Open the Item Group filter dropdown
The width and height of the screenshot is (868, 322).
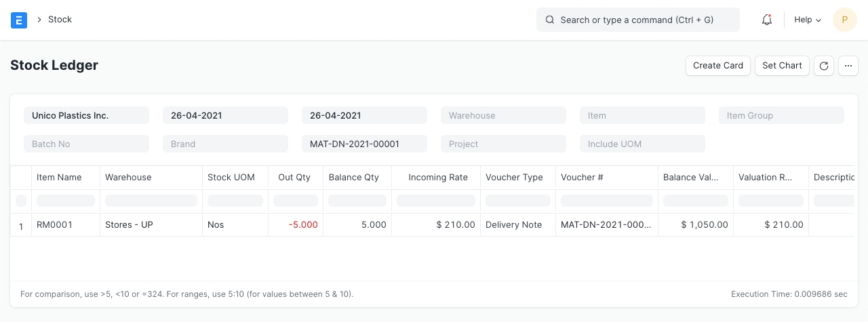click(781, 116)
